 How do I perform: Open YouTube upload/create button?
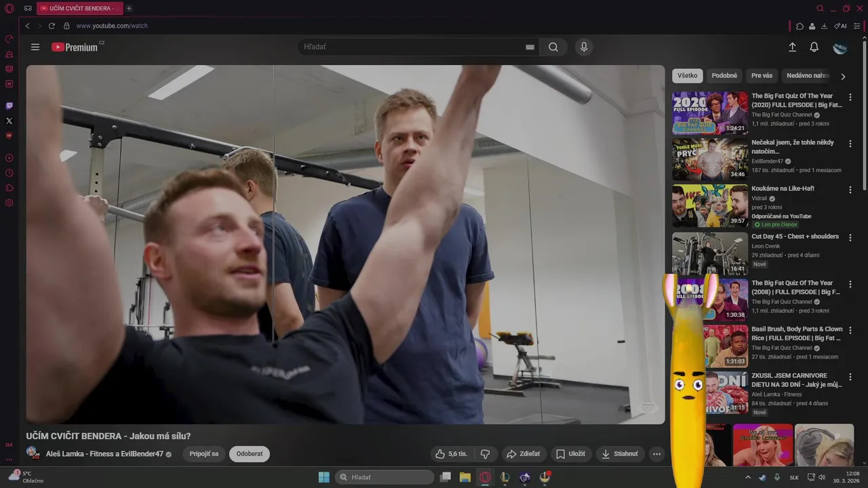(792, 47)
